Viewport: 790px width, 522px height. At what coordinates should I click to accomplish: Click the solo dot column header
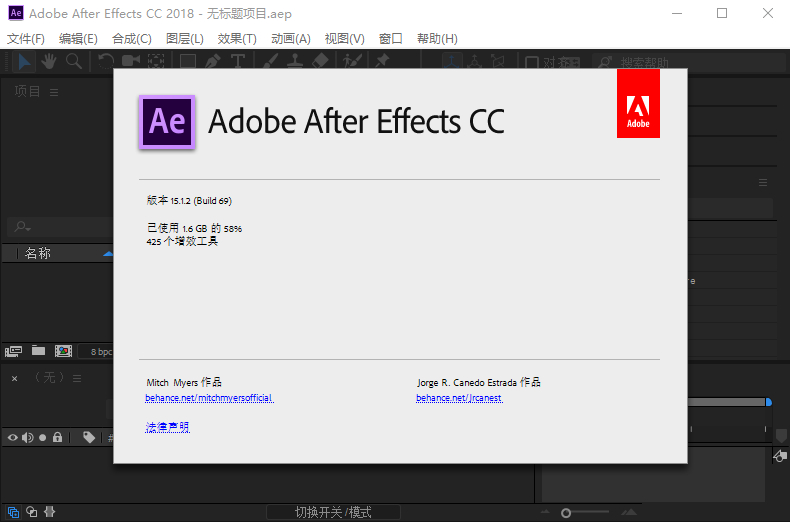click(x=43, y=437)
